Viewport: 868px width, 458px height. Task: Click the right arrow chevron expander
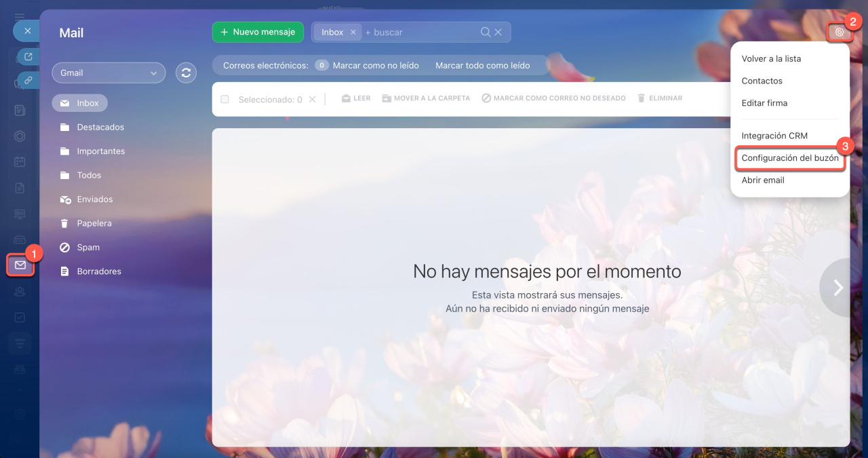[838, 288]
